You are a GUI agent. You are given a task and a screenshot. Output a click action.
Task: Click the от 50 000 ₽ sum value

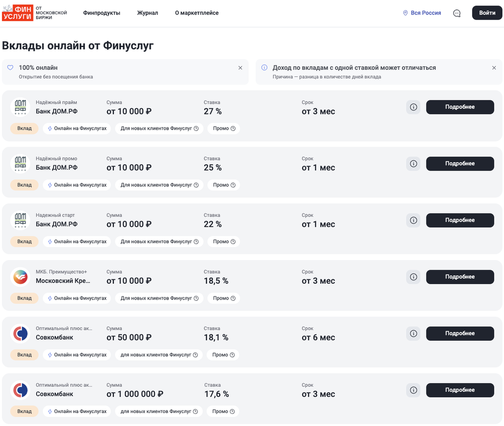coord(129,337)
